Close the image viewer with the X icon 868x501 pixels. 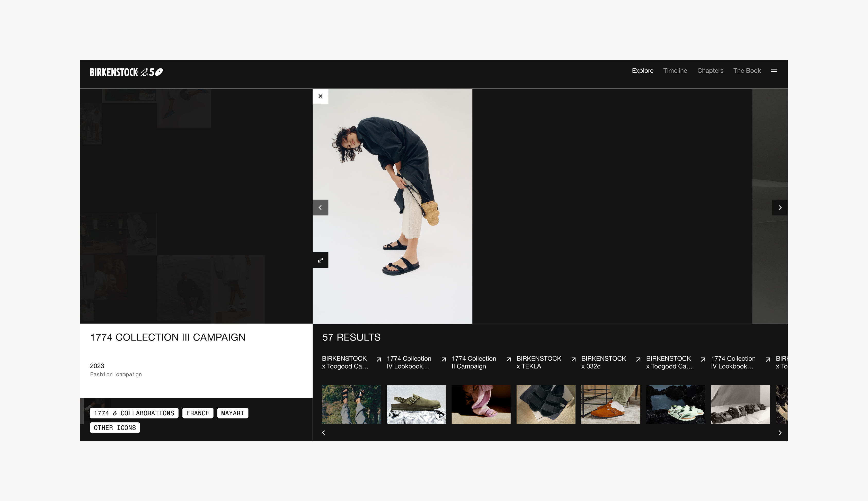click(x=321, y=96)
